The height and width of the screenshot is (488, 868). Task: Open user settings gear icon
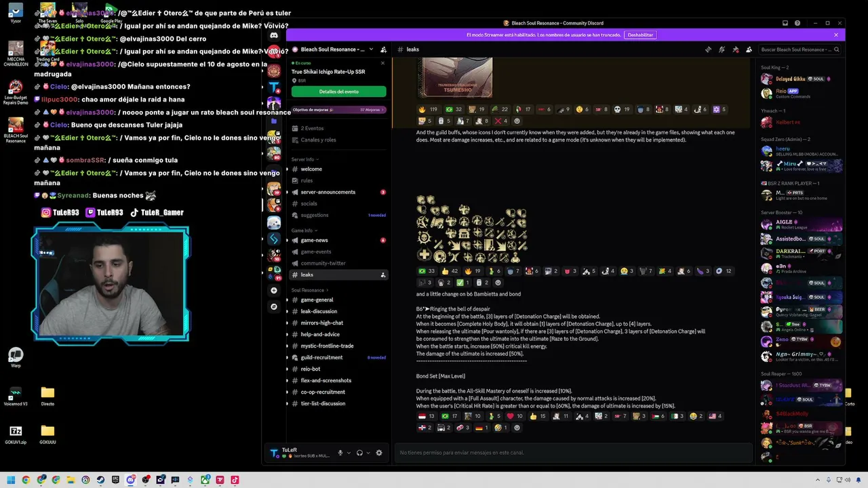[379, 453]
